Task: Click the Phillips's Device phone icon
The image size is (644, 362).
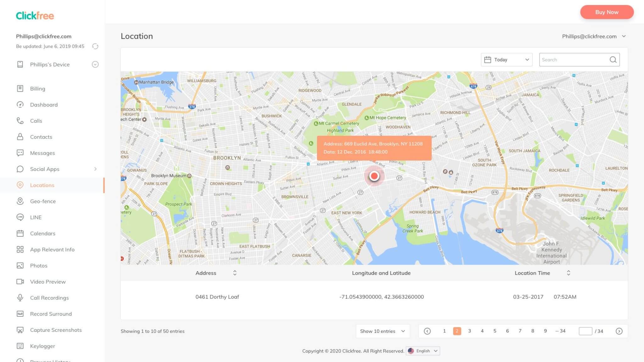Action: pos(20,64)
